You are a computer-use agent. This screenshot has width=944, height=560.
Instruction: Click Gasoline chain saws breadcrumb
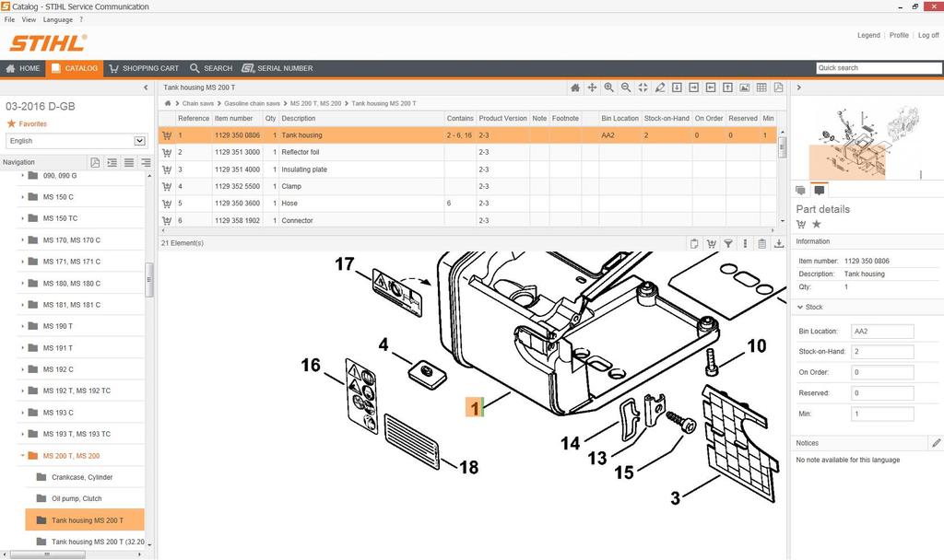(252, 103)
